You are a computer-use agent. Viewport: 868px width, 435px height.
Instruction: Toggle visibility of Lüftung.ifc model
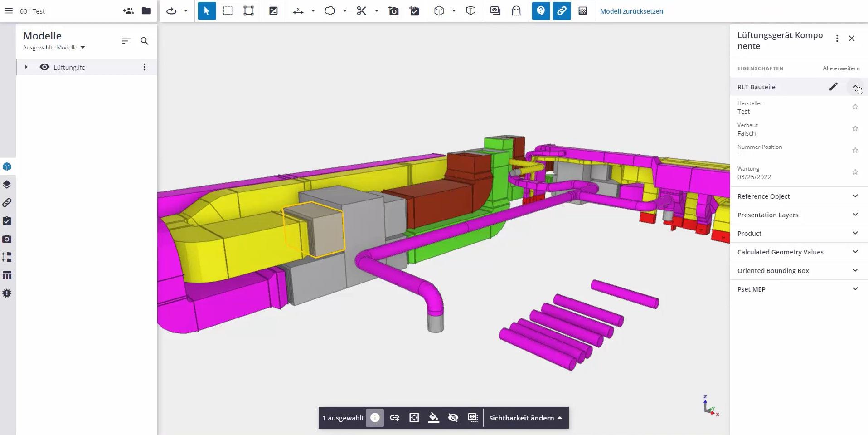click(44, 67)
